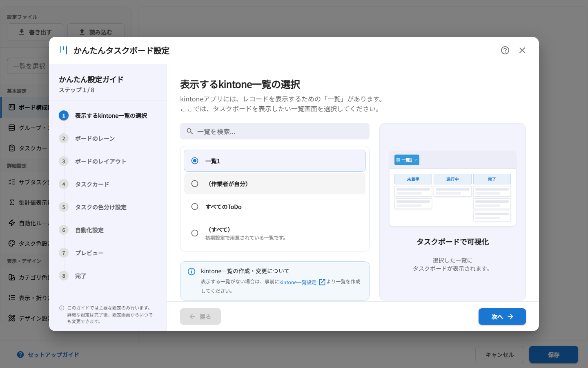The width and height of the screenshot is (588, 368).
Task: Open the kintone一覧設定 link
Action: 298,282
